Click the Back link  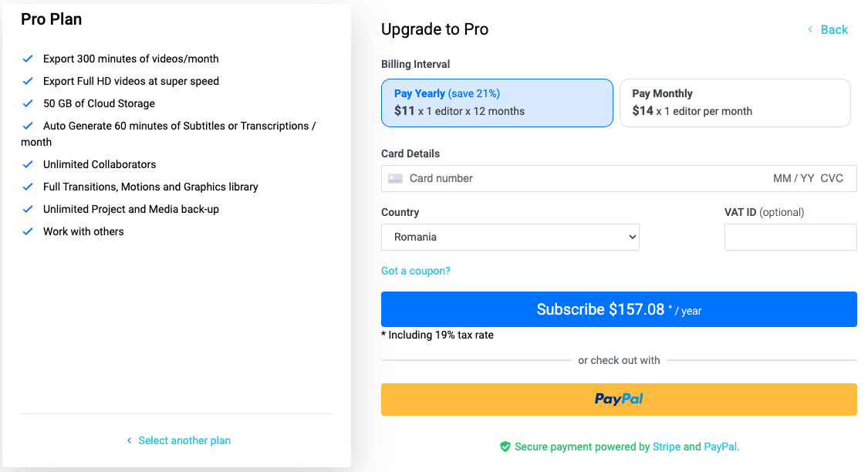834,29
